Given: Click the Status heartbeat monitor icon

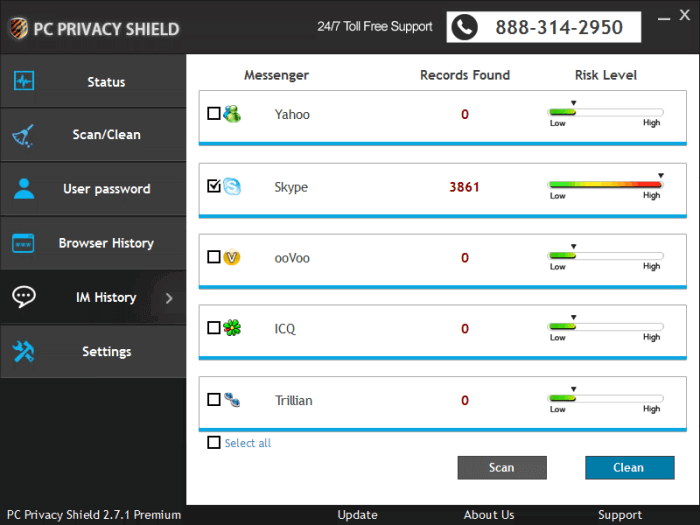Looking at the screenshot, I should click(x=24, y=81).
